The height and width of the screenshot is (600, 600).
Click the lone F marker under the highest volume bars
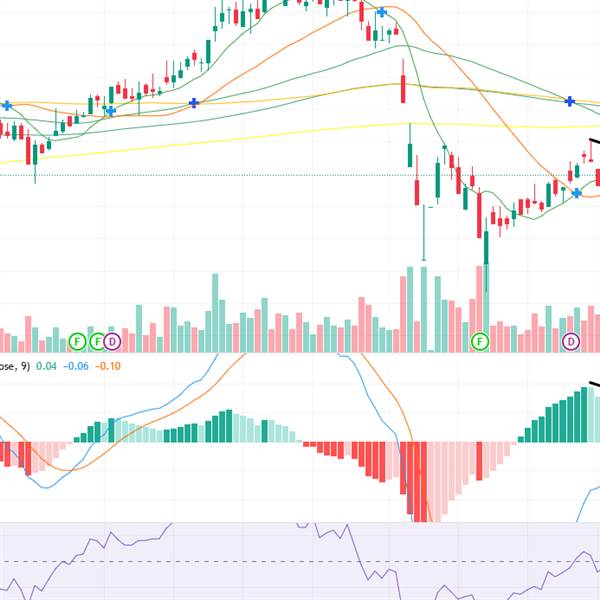tap(480, 342)
